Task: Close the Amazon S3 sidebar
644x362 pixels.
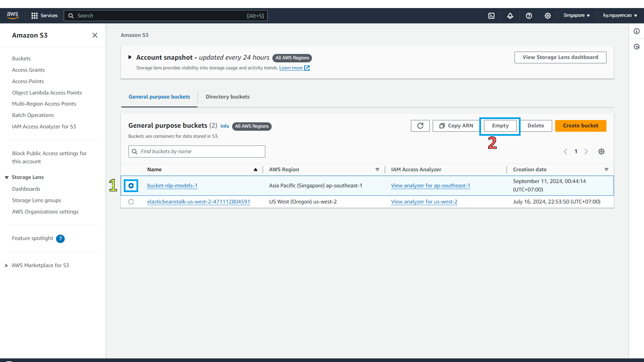Action: [x=95, y=35]
